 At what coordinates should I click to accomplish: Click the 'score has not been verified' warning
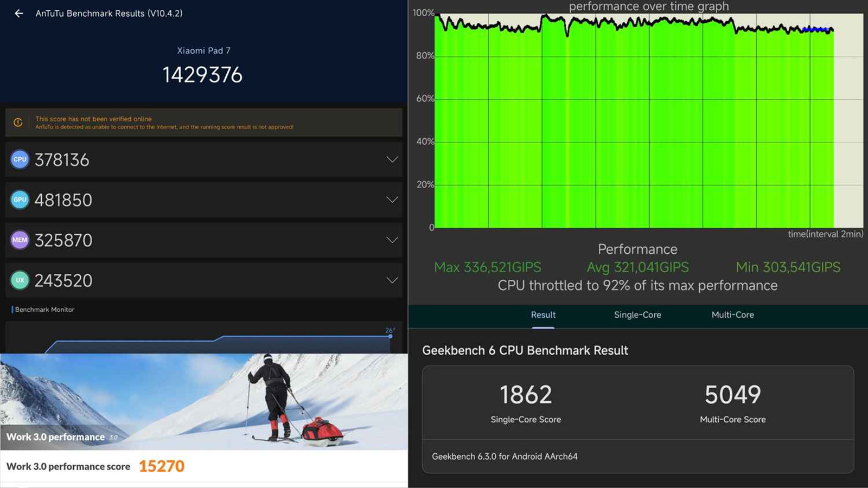pos(204,123)
